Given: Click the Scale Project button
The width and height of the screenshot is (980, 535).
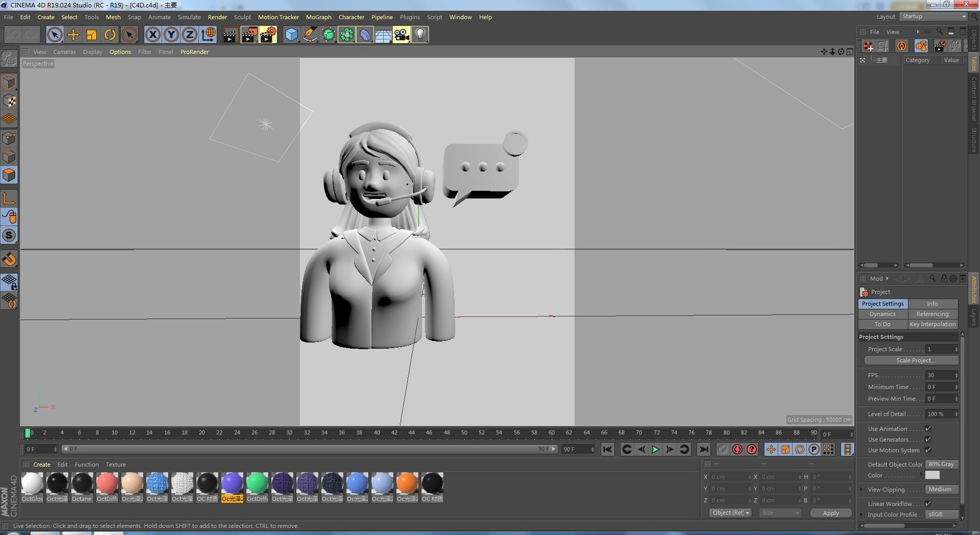Looking at the screenshot, I should tap(912, 360).
